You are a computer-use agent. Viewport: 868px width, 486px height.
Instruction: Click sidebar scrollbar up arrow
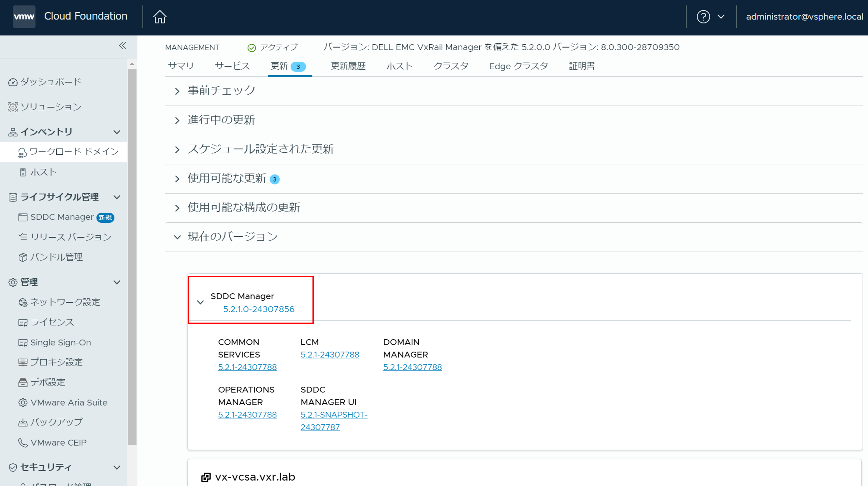132,64
